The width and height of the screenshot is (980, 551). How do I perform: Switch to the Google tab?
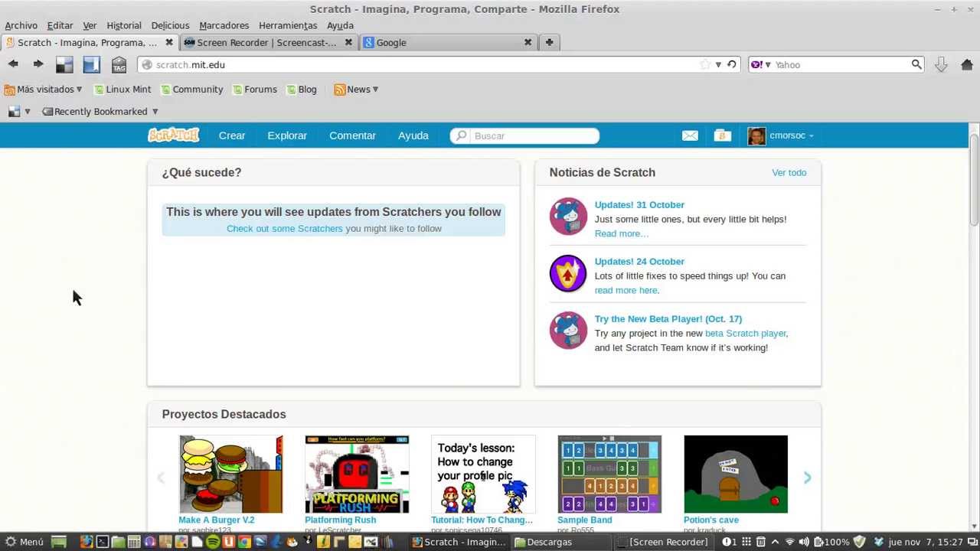click(x=449, y=42)
